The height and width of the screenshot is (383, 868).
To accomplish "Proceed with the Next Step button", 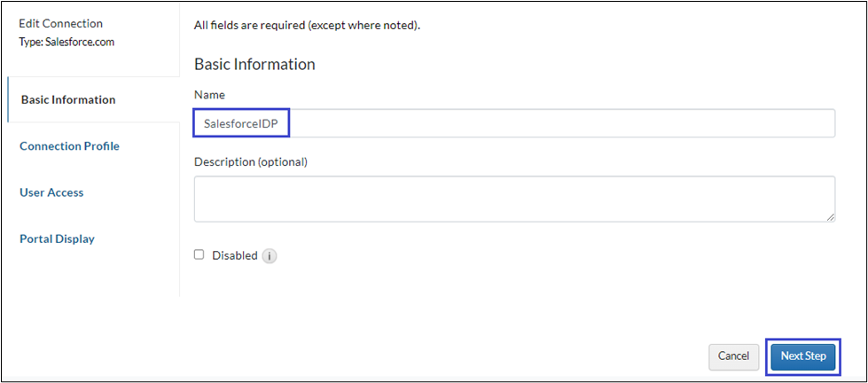I will [802, 356].
